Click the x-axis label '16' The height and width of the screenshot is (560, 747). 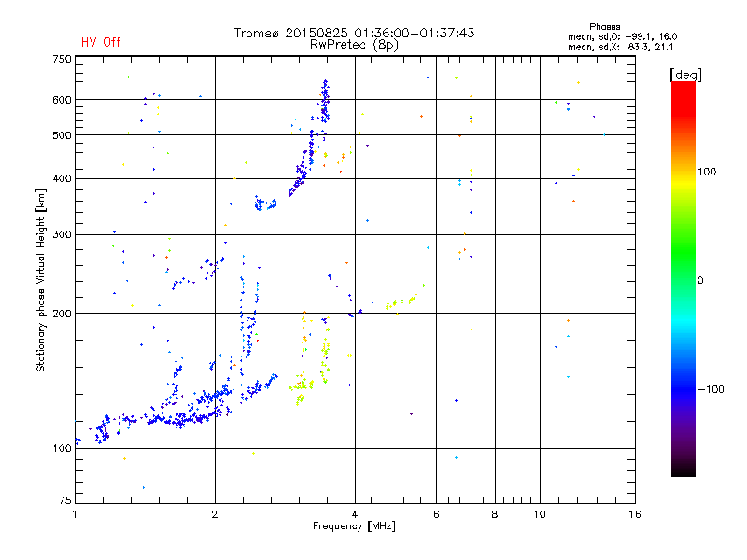(x=635, y=514)
